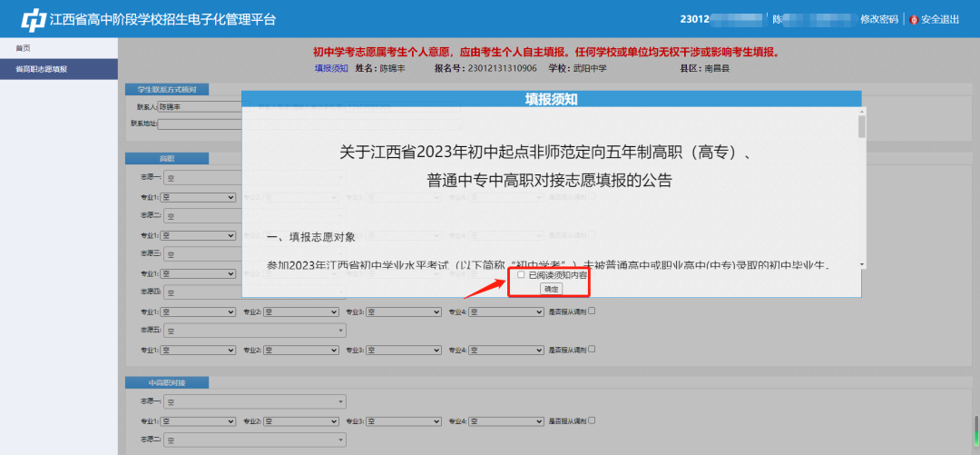Select 首页 in the left sidebar

pos(24,48)
